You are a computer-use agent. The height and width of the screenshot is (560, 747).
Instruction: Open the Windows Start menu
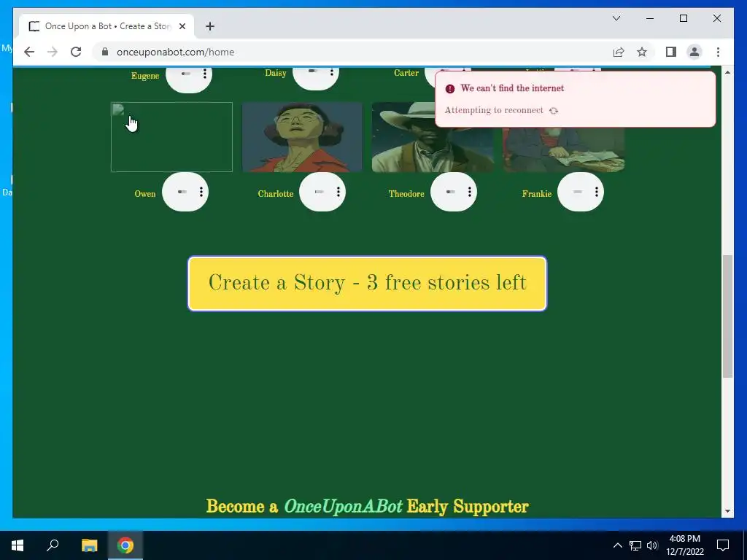coord(18,545)
